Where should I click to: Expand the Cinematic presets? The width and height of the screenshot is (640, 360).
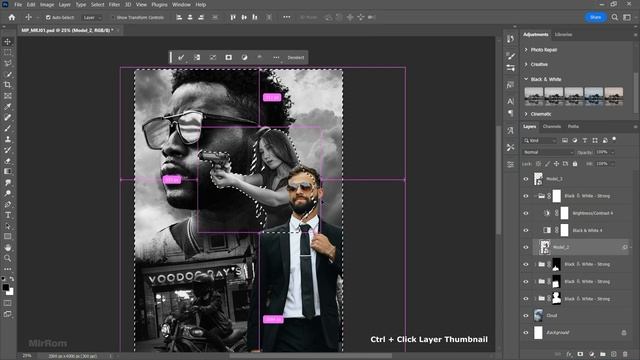coord(526,114)
